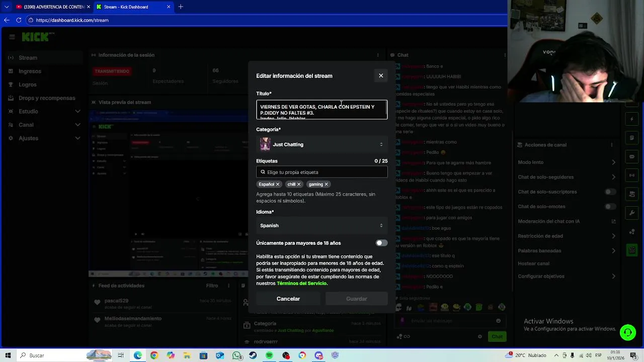Open the Términos del Servicio link
Image resolution: width=644 pixels, height=362 pixels.
point(302,283)
